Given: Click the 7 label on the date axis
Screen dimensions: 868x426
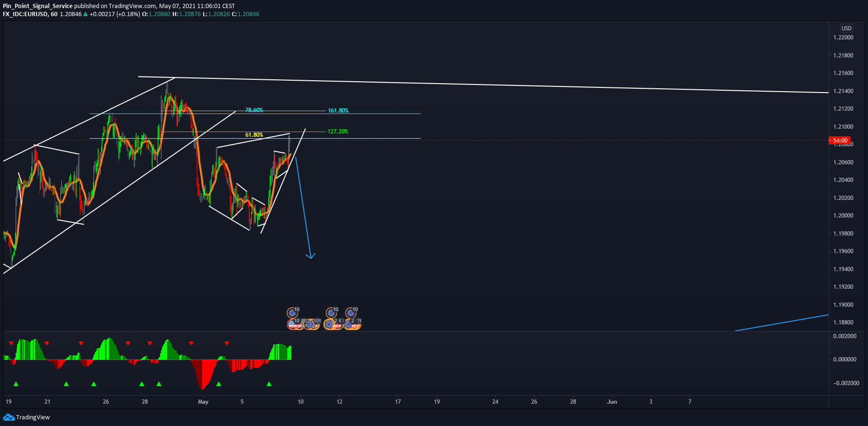Looking at the screenshot, I should 690,402.
